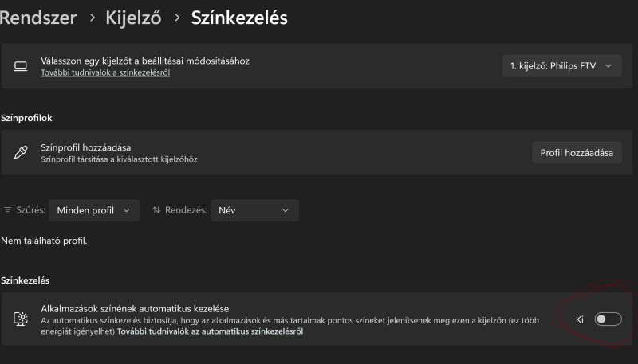
Task: Click the Ki toggle state label
Action: (x=580, y=319)
